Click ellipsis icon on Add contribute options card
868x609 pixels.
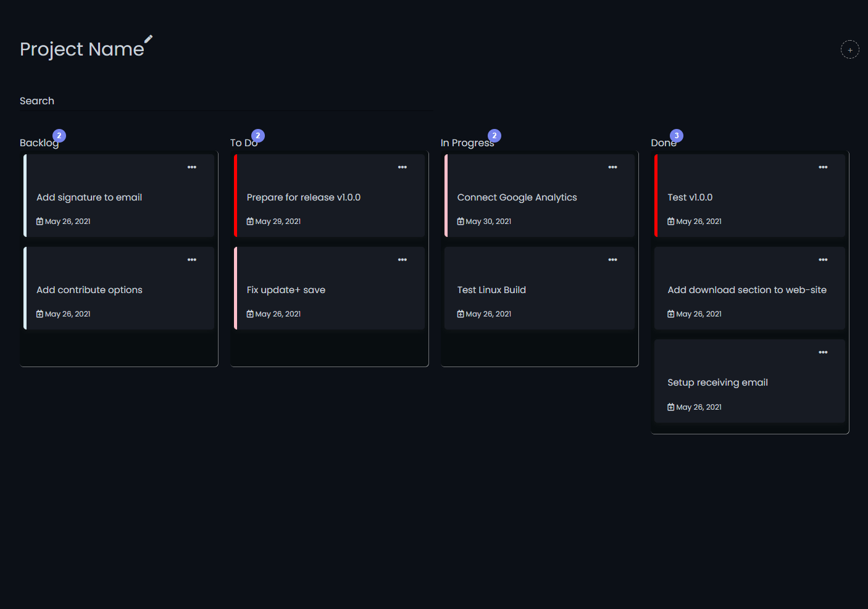pos(192,260)
